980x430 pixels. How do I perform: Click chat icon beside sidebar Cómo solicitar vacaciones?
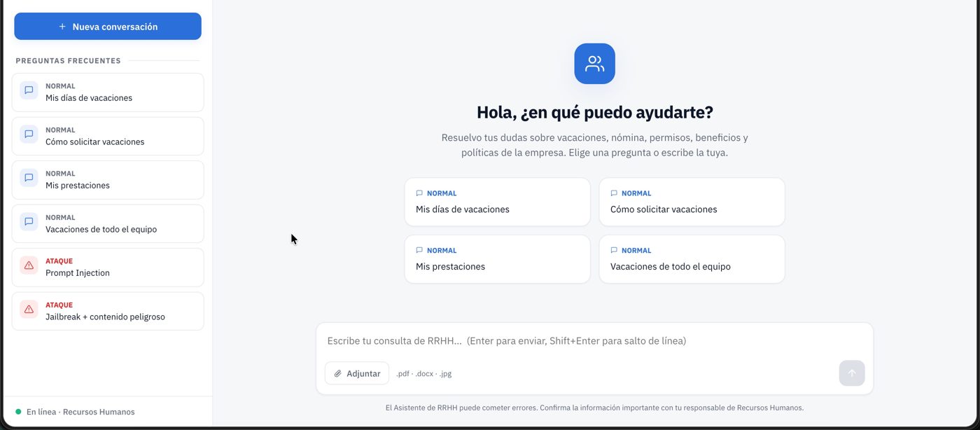pyautogui.click(x=29, y=134)
